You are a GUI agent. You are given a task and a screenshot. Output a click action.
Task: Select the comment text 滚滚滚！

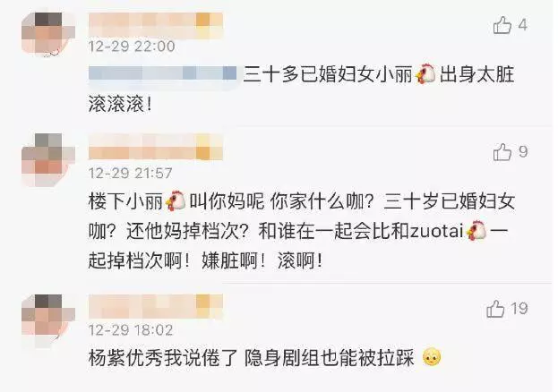click(x=121, y=105)
